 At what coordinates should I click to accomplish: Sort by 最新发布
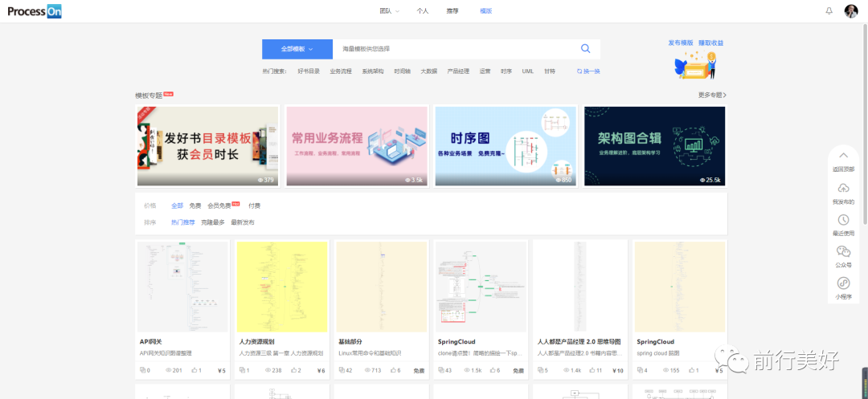pyautogui.click(x=243, y=222)
